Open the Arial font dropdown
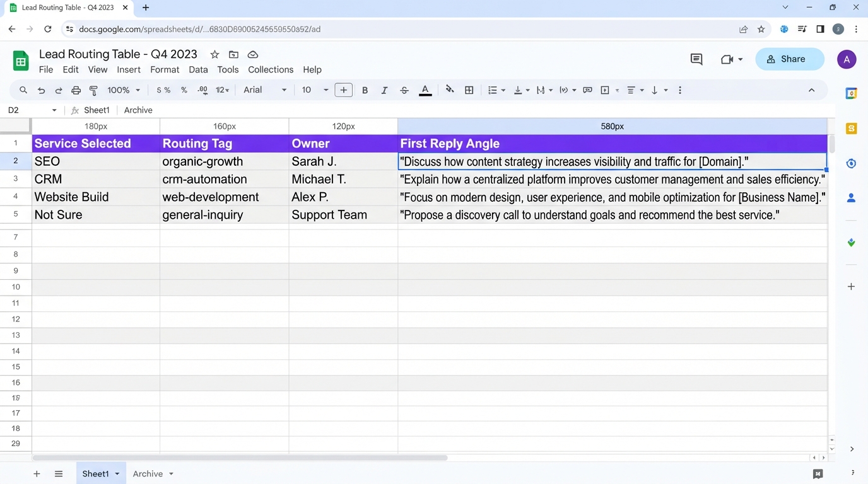Image resolution: width=868 pixels, height=484 pixels. (x=265, y=90)
